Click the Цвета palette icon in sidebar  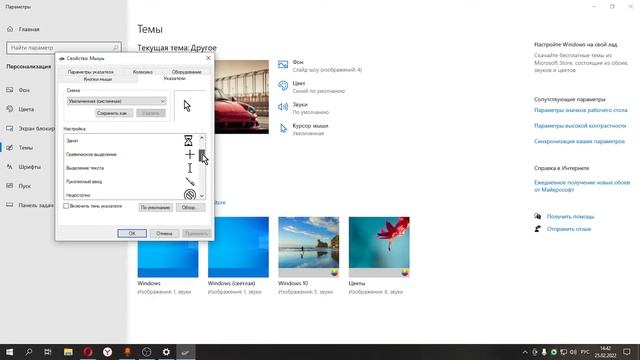(x=10, y=109)
